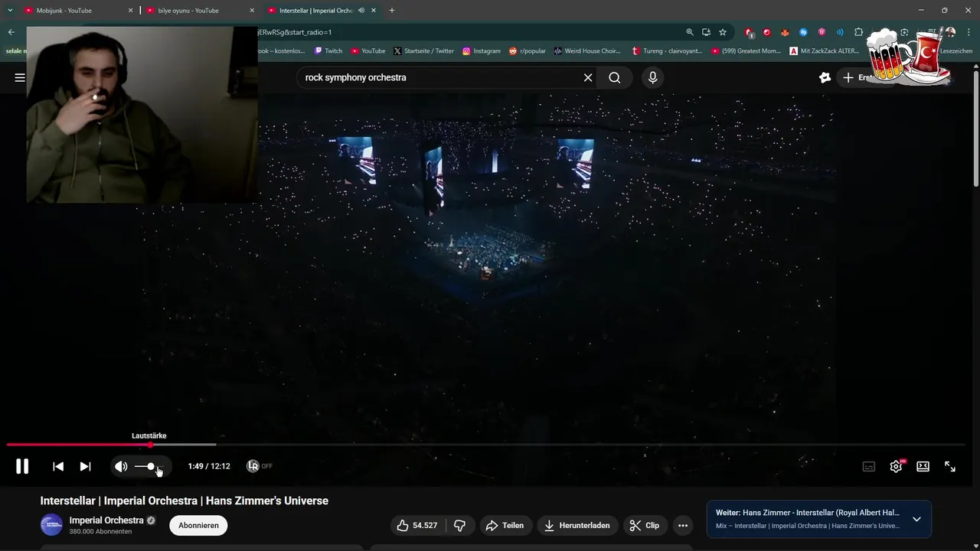Go to the previous video
980x551 pixels.
[58, 466]
